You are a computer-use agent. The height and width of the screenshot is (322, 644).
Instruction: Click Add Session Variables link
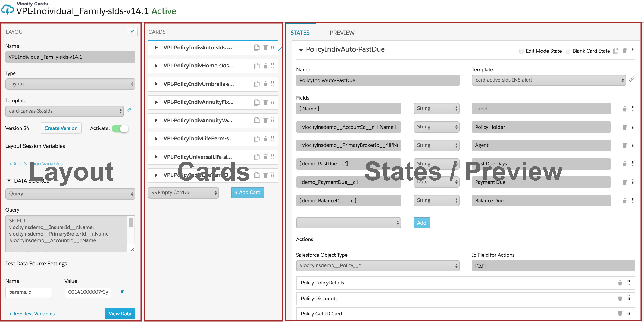(x=36, y=163)
